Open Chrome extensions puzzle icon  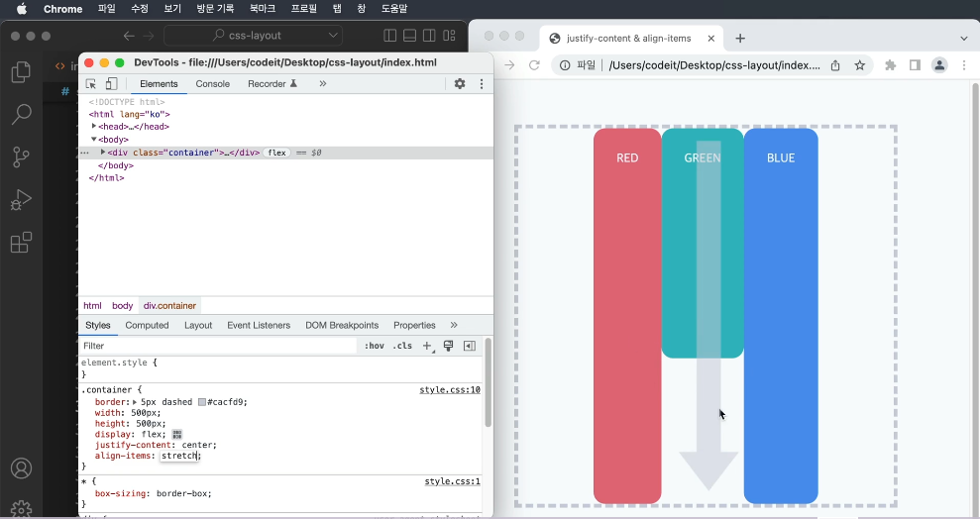click(891, 65)
